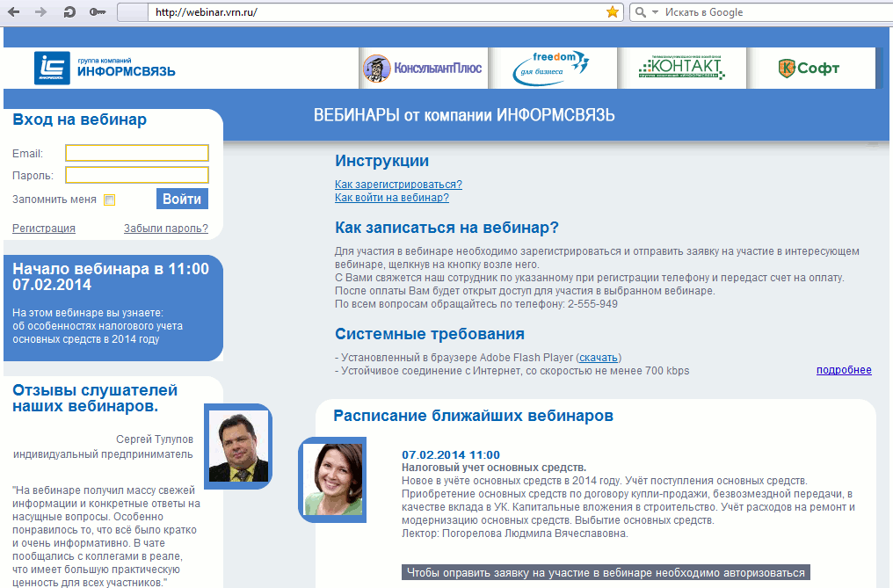Image resolution: width=893 pixels, height=588 pixels.
Task: Click the Инструкции heading
Action: click(381, 161)
